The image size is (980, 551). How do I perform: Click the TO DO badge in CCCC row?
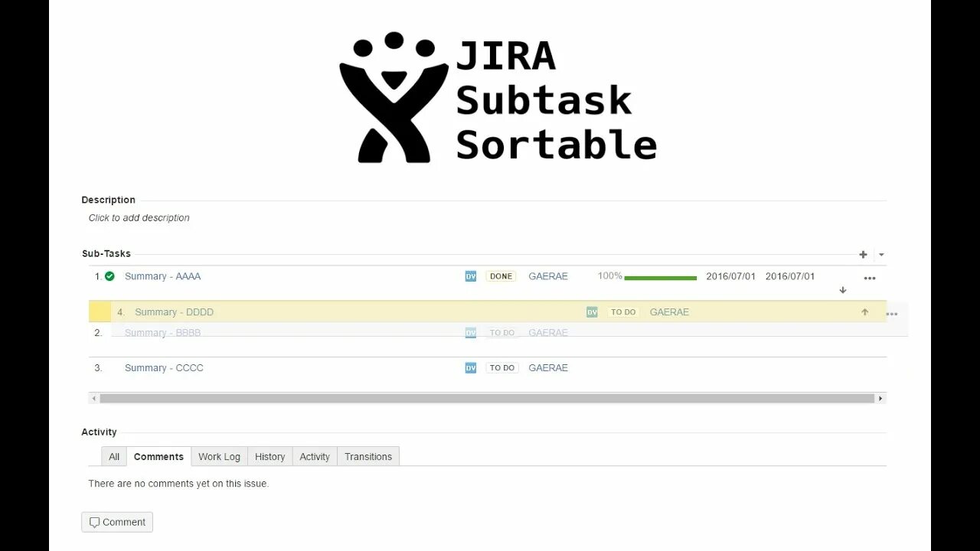point(501,368)
